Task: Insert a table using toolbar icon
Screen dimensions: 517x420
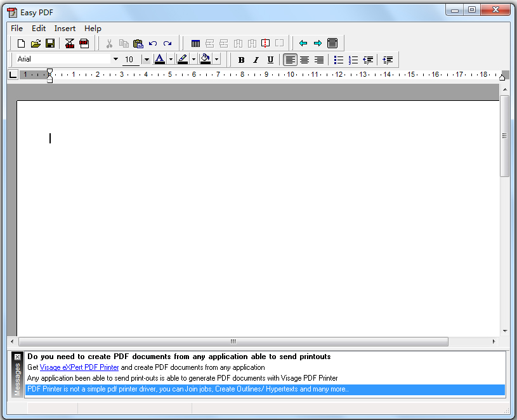Action: (195, 43)
